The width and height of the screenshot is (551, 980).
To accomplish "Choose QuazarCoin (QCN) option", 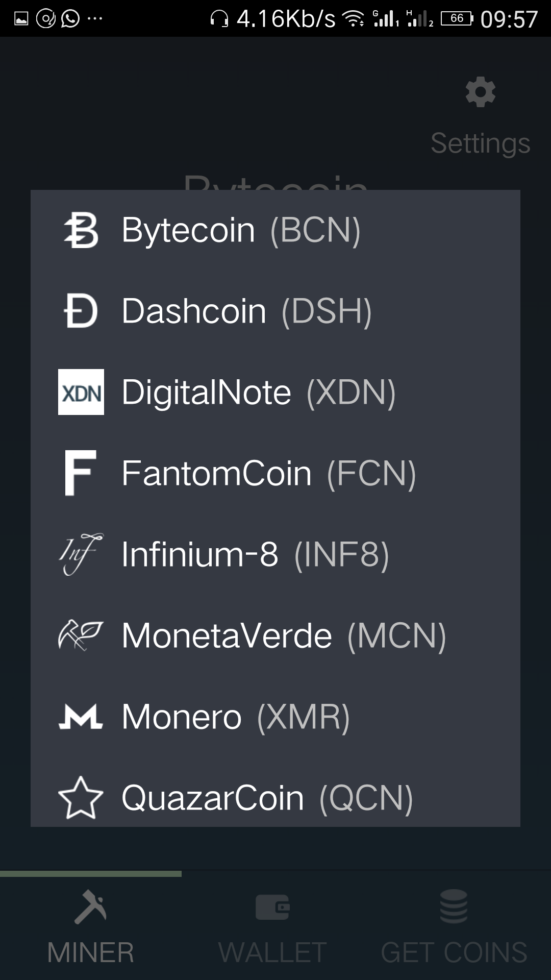I will pos(267,797).
